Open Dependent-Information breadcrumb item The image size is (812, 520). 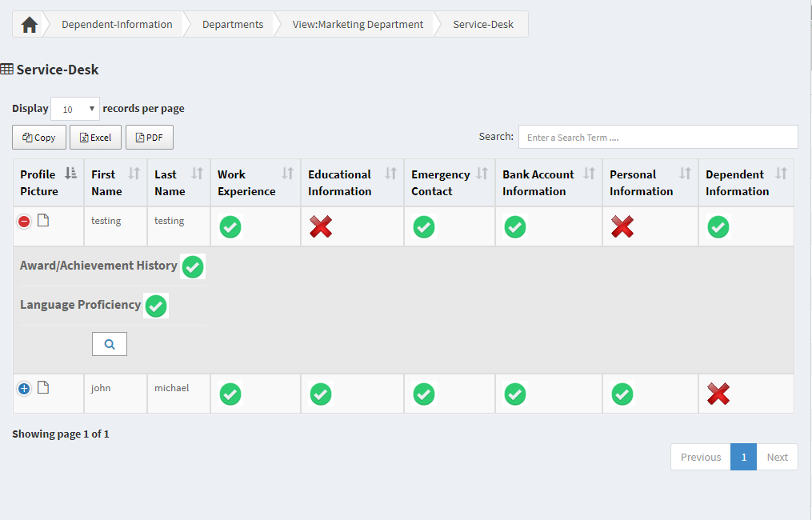(117, 25)
